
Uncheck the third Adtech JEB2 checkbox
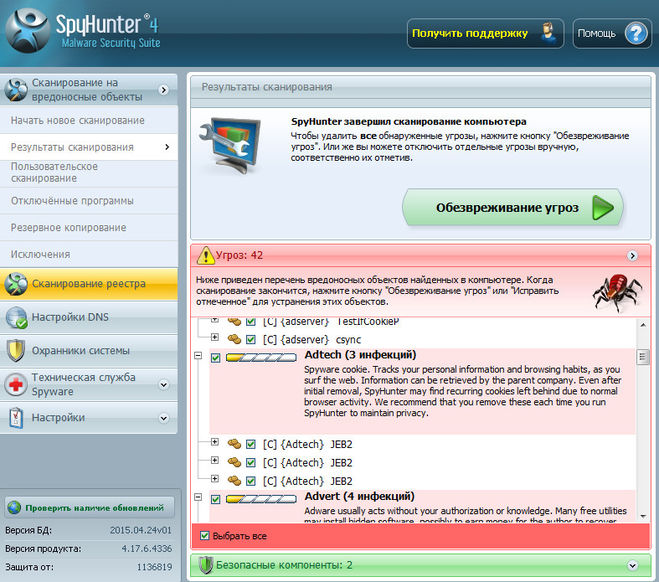click(251, 481)
